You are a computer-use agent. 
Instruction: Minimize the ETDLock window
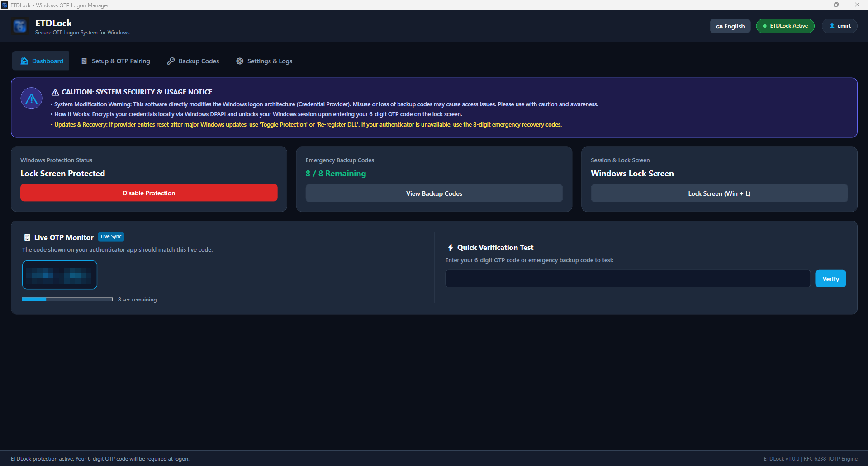click(x=816, y=5)
